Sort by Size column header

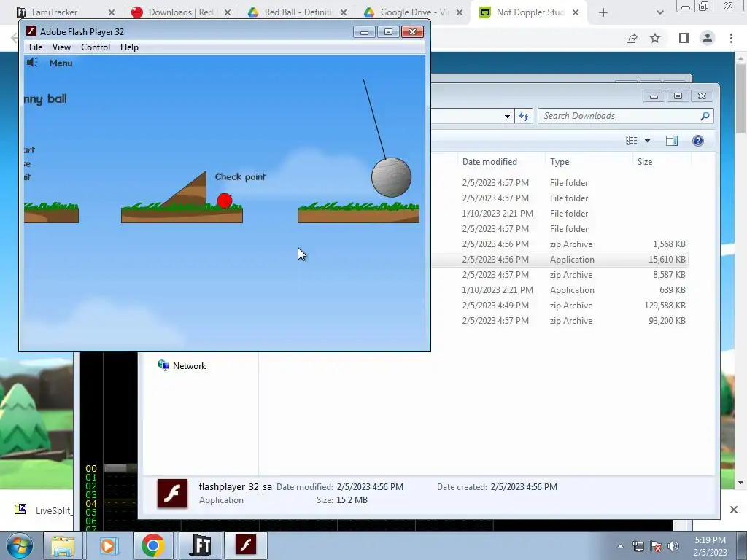tap(645, 162)
